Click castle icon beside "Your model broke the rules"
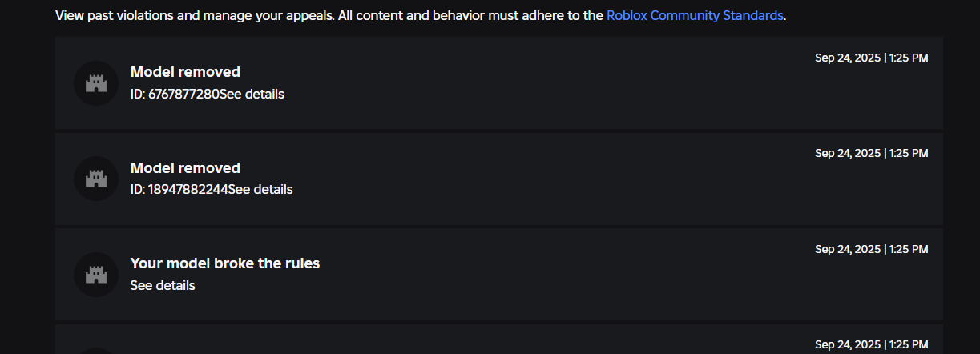 (96, 275)
